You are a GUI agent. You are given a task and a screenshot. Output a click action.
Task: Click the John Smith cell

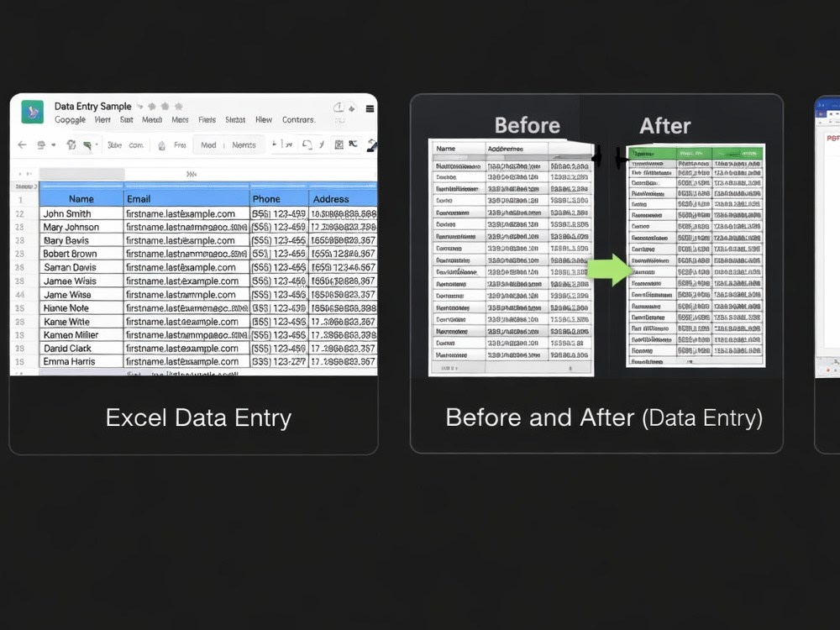tap(81, 213)
